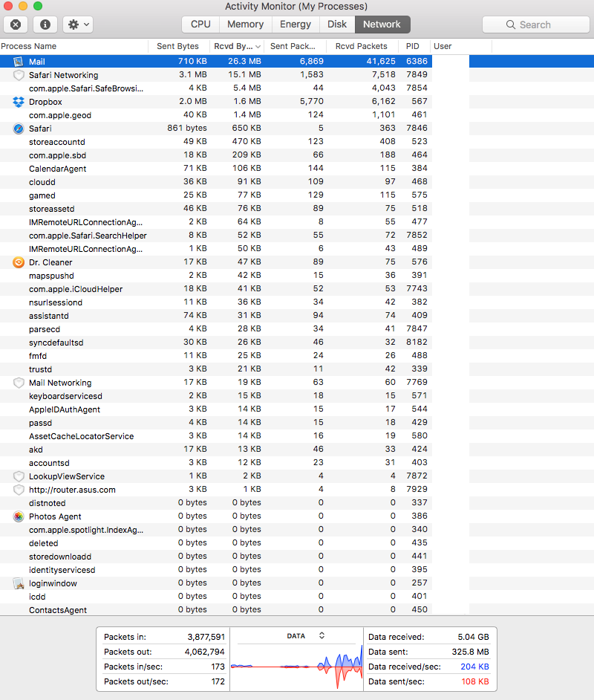Click the Inspect process info button
Viewport: 594px width, 700px height.
click(x=45, y=25)
